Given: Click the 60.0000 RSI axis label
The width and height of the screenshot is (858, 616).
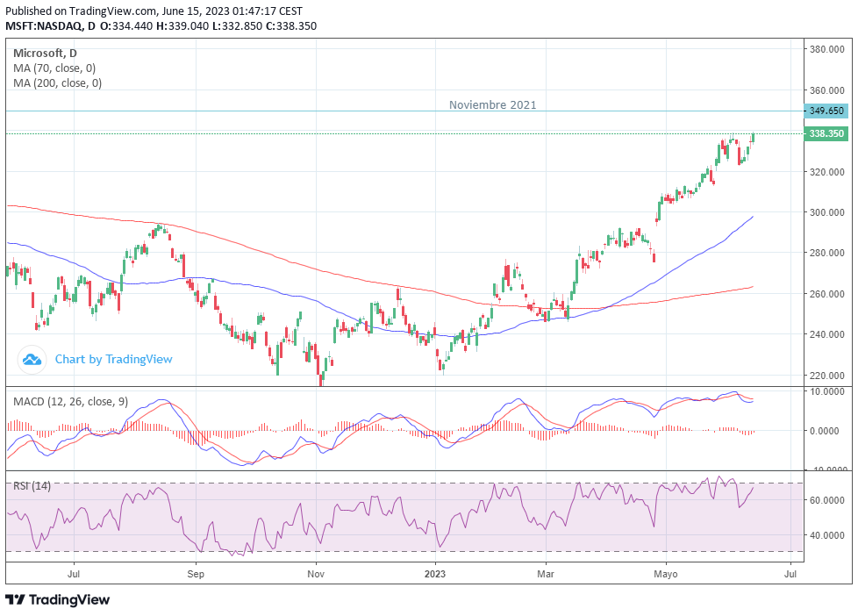Looking at the screenshot, I should coord(826,500).
